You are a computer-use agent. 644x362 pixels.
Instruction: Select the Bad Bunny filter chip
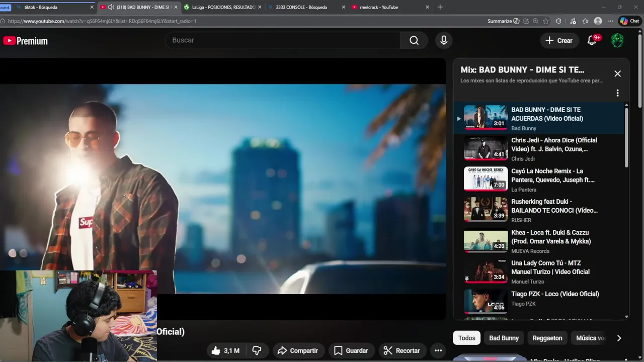(504, 338)
